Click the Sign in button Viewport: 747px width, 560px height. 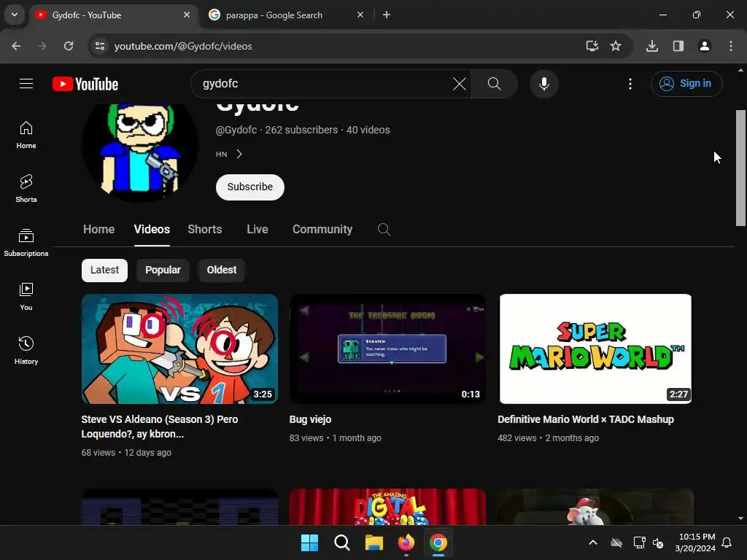686,84
